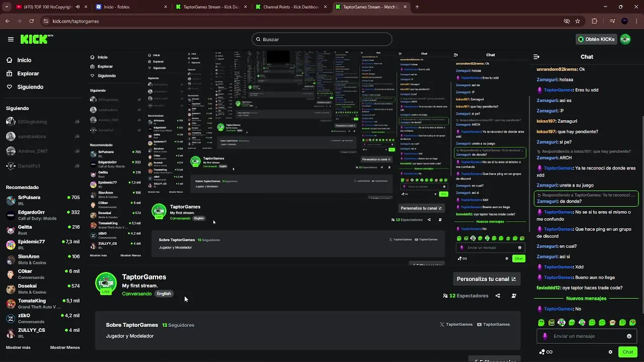Click Personaliza tu canal button

coord(486,279)
